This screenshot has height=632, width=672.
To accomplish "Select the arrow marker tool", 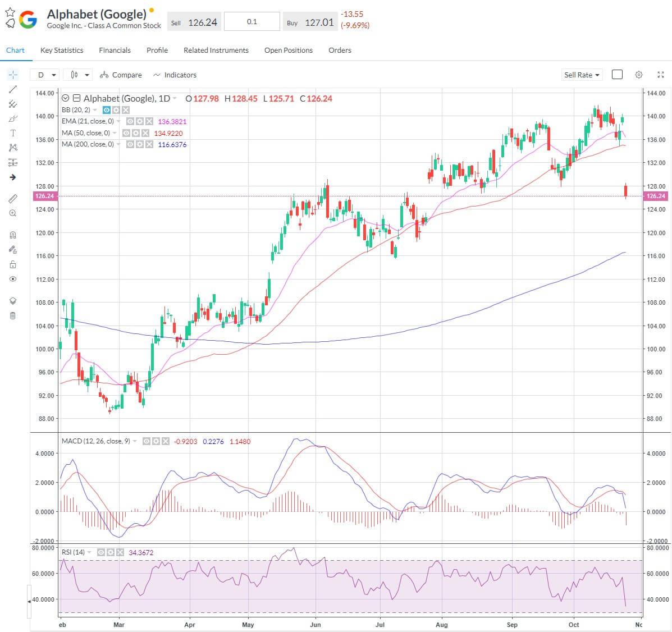I will pos(13,177).
